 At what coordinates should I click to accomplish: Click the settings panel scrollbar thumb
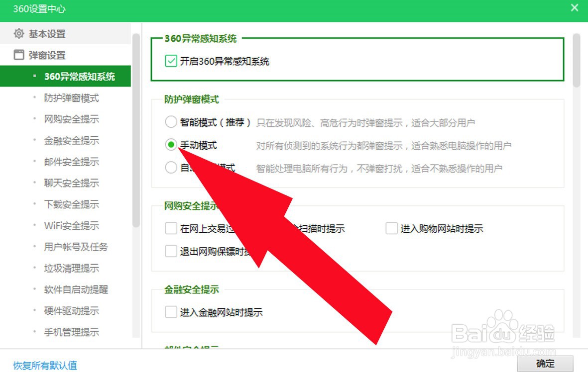click(577, 61)
